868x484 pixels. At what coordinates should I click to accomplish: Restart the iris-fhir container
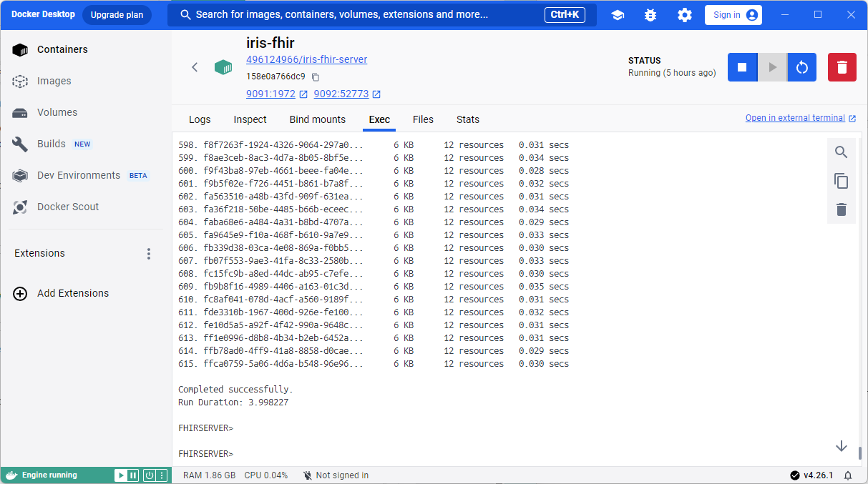[801, 67]
